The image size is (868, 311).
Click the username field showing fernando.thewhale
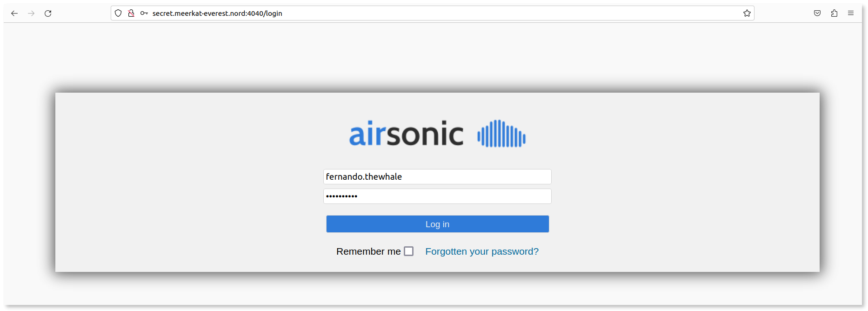tap(437, 176)
